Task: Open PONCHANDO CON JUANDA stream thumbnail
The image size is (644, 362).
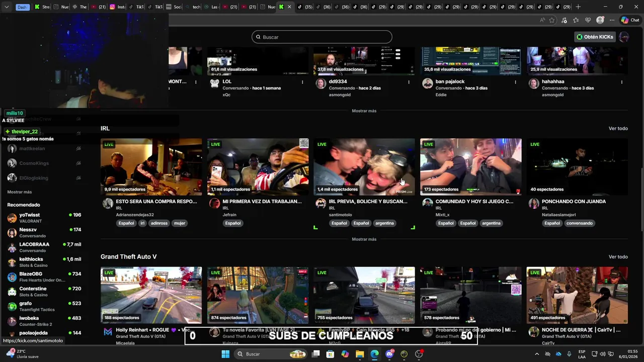Action: point(577,167)
